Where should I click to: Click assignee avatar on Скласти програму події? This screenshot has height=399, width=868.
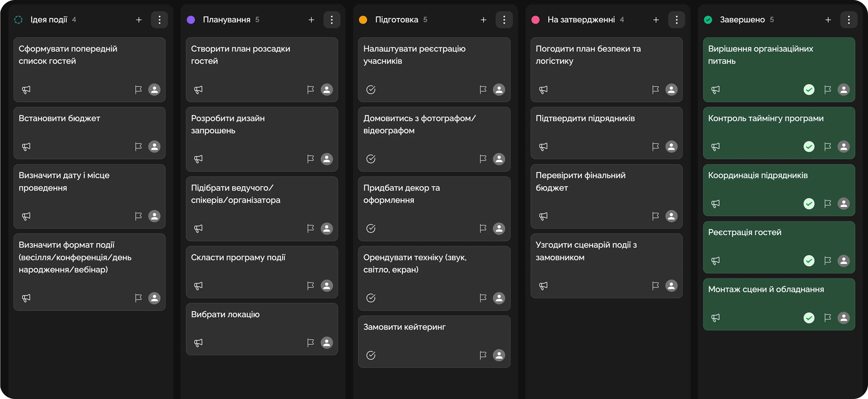point(327,286)
